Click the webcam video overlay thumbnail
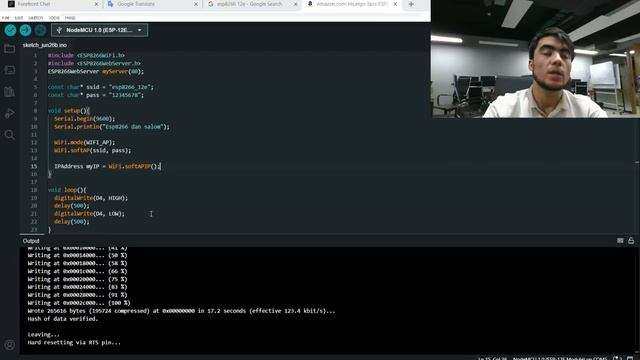Viewport: 640px width, 360px height. click(536, 59)
